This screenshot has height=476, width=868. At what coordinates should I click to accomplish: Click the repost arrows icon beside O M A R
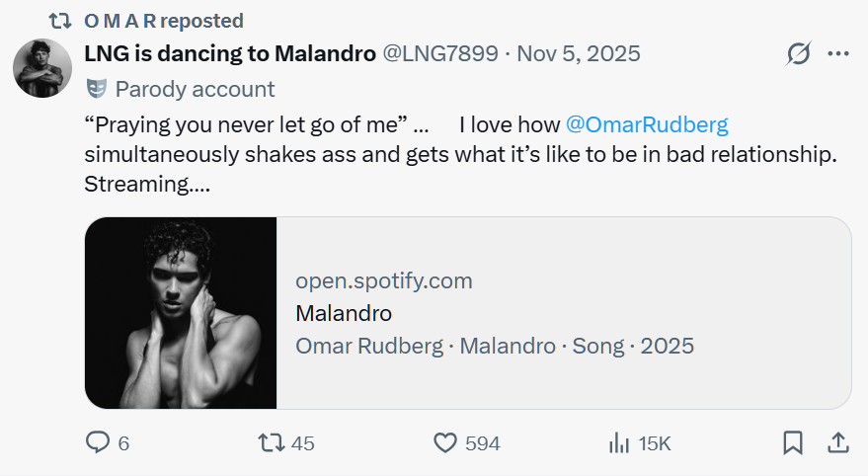[x=61, y=21]
